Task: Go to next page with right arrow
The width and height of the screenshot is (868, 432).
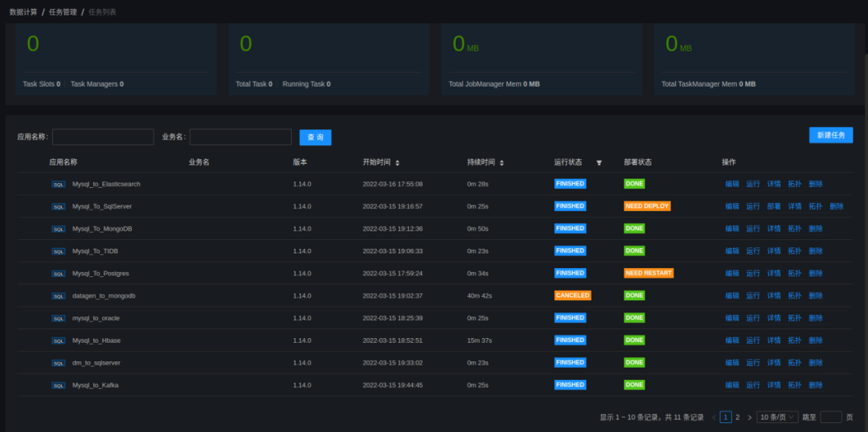Action: pos(750,418)
